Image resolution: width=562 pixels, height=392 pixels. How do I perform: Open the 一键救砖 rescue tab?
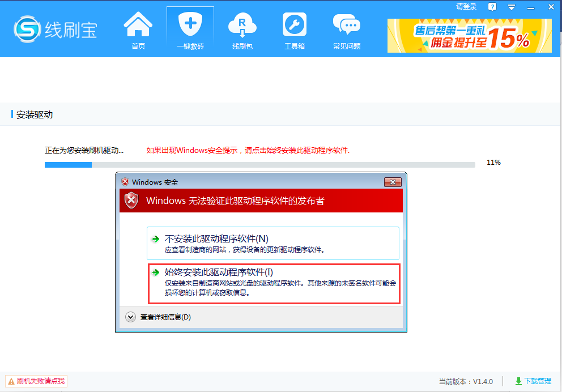[190, 31]
